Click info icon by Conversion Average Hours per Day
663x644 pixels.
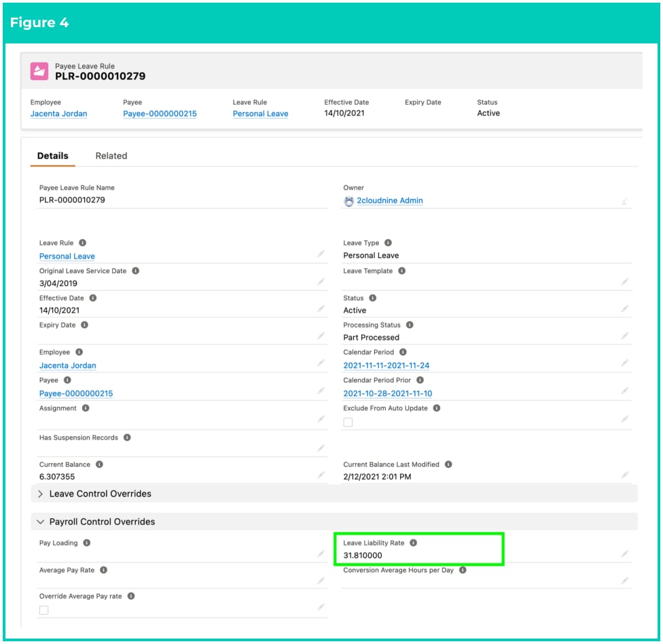pos(463,570)
